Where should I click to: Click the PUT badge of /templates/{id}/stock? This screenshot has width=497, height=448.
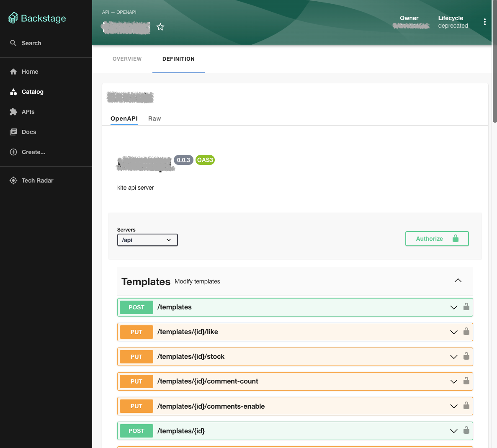[x=136, y=357]
